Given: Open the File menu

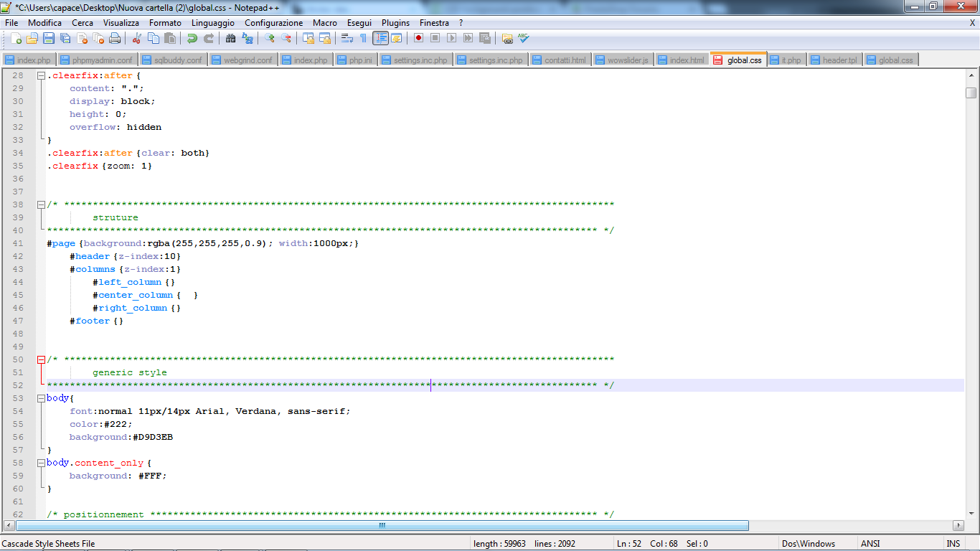Looking at the screenshot, I should (11, 23).
